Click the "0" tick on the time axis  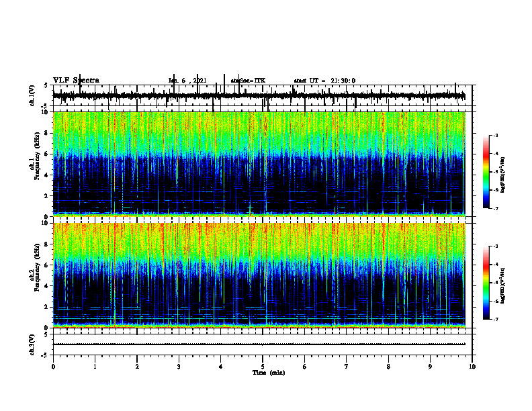pyautogui.click(x=53, y=367)
